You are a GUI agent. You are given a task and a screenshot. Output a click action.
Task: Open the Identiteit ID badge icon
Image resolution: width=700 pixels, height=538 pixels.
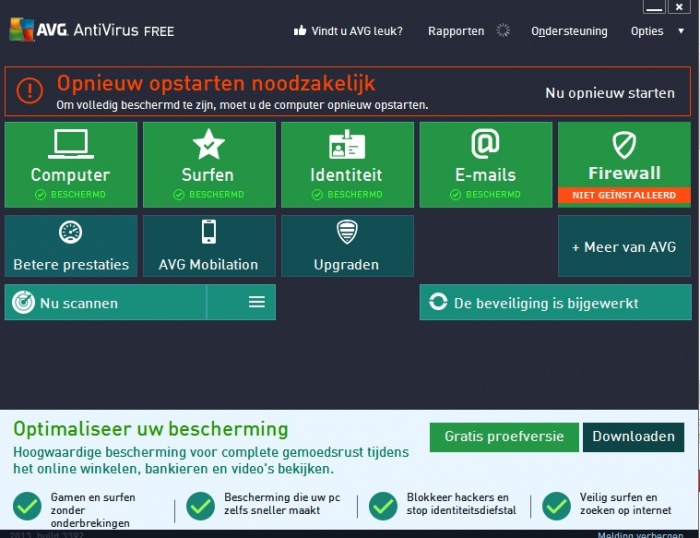[347, 144]
